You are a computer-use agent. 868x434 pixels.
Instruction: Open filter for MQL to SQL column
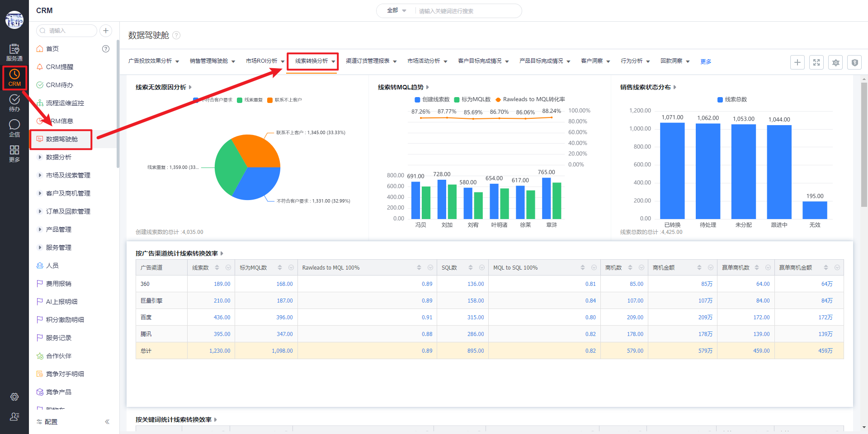click(594, 268)
